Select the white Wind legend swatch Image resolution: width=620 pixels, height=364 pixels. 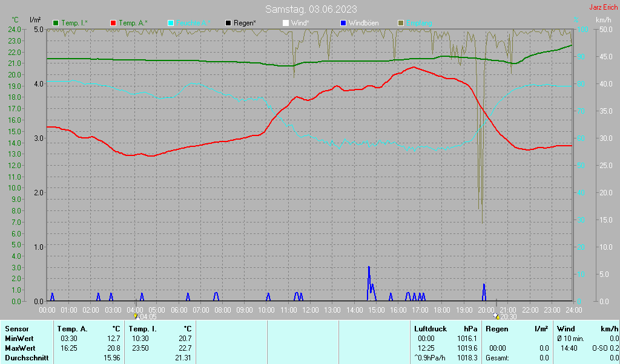[286, 23]
